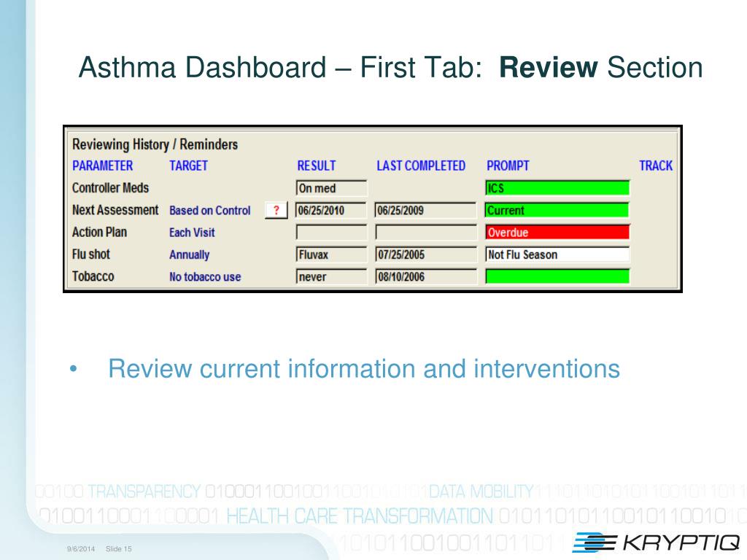The width and height of the screenshot is (747, 560).
Task: Click the 'Reviewing History / Reminders' heading
Action: (x=155, y=144)
